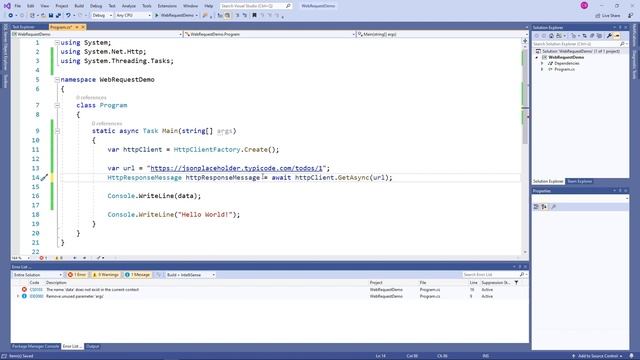Click the Property Pages wrench in Properties panel

(553, 207)
